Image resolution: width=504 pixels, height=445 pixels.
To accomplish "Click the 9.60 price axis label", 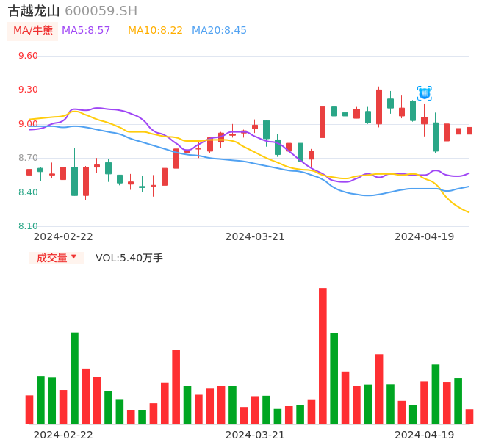I will [28, 56].
